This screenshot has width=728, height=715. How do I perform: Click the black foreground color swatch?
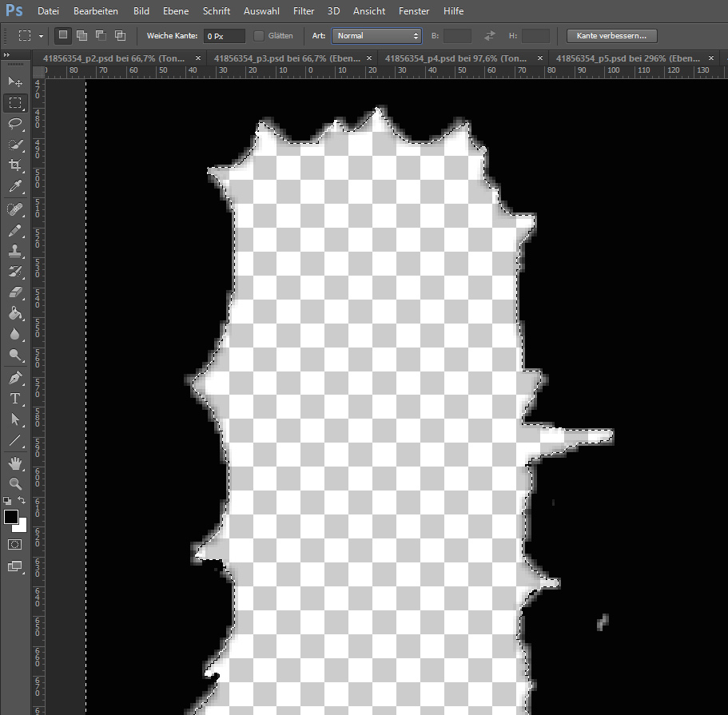[x=10, y=514]
